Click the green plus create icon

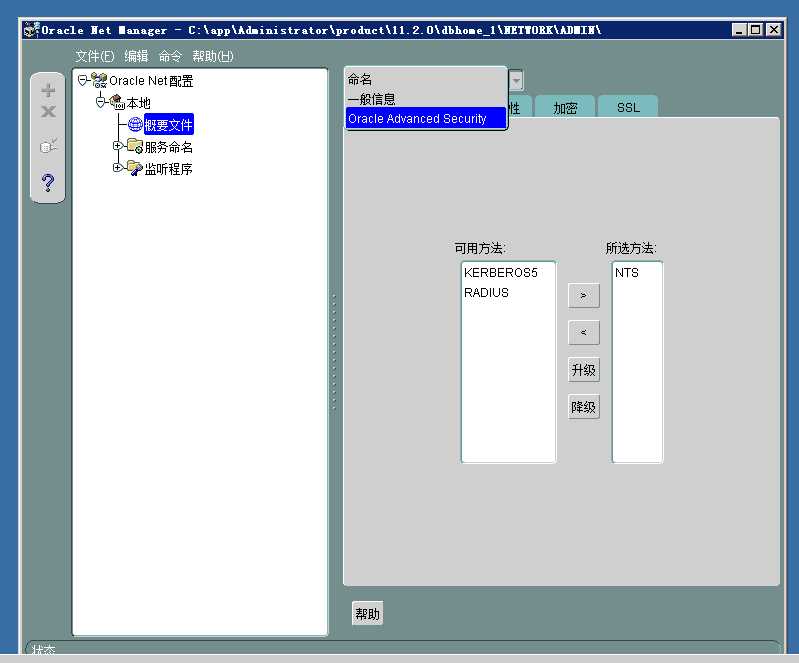(x=48, y=91)
